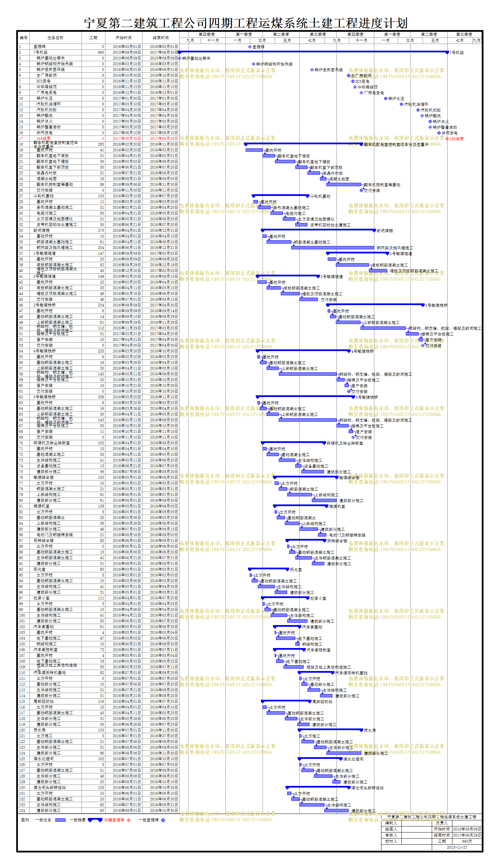Select the 冷却塔结顶 milestone diamond
Image resolution: width=499 pixels, height=868 pixels.
coord(355,87)
